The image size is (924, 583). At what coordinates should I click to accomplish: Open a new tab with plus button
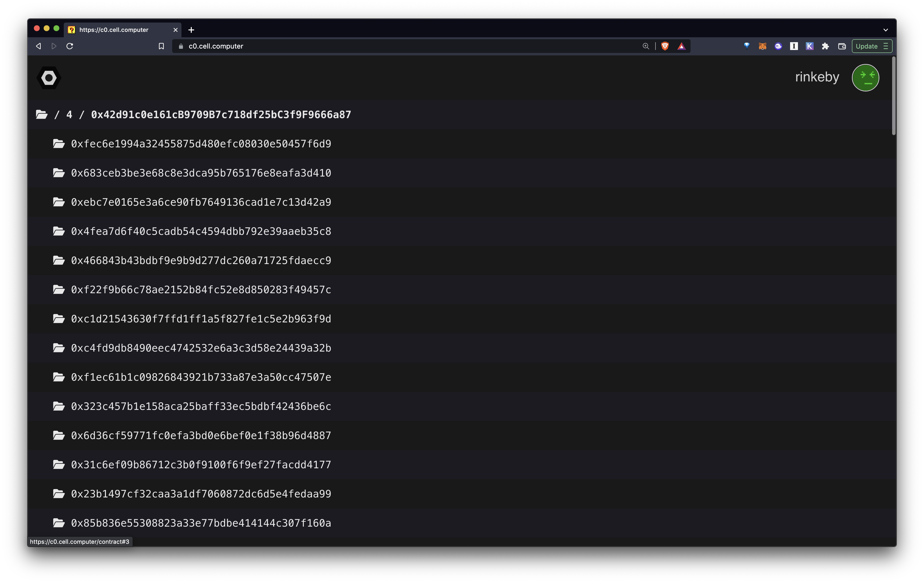pyautogui.click(x=191, y=29)
